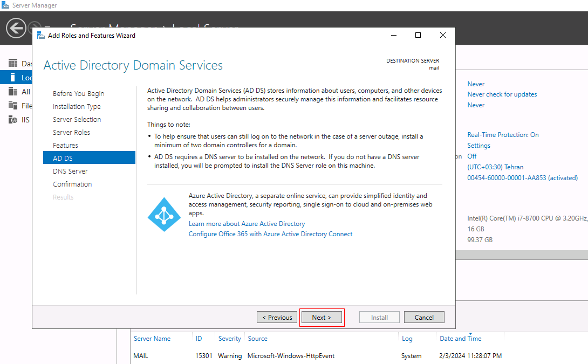Sort events by Date and Time column

click(461, 339)
